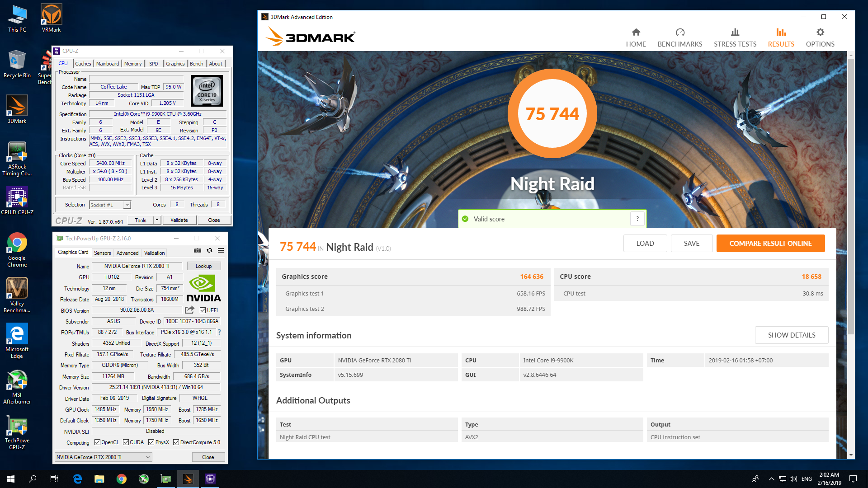This screenshot has width=868, height=488.
Task: Open ASRock Timing Configurator shortcut
Action: tap(17, 159)
